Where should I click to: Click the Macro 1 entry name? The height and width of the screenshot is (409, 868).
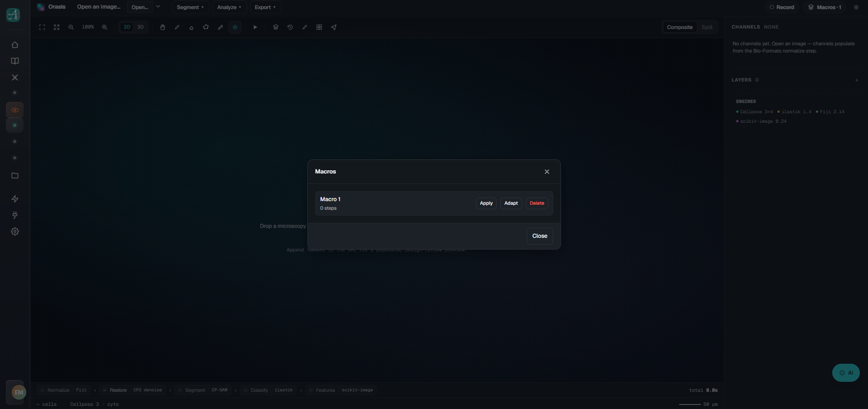click(330, 199)
